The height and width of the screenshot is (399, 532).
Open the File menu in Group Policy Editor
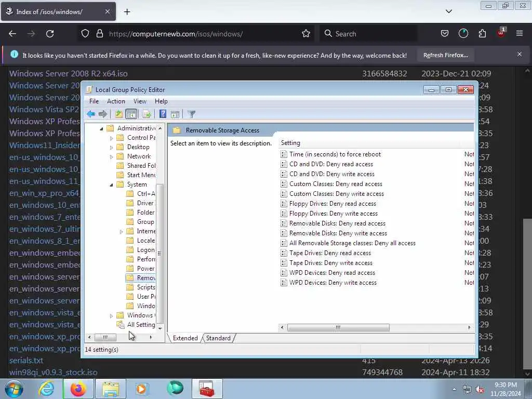[94, 101]
